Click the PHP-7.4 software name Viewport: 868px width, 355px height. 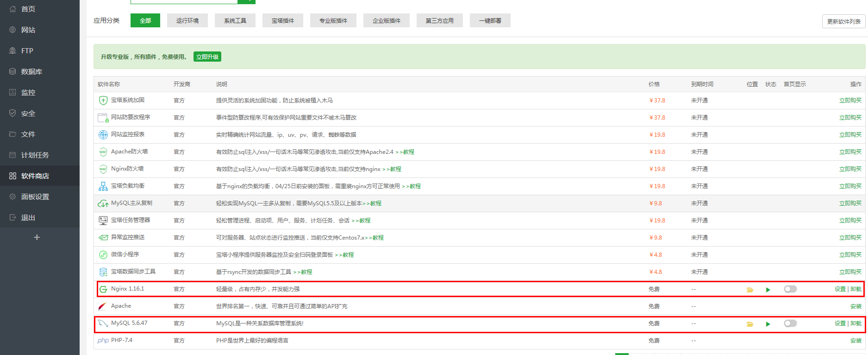click(x=122, y=340)
